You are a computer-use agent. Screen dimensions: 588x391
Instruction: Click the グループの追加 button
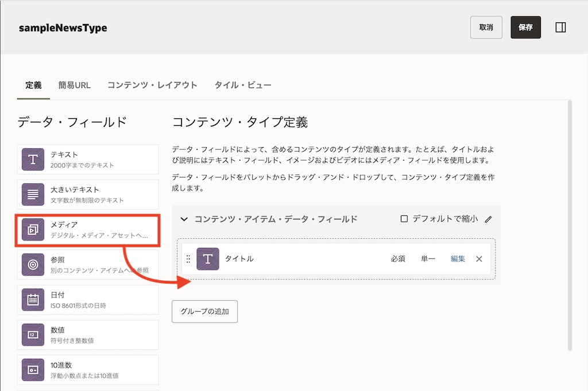pyautogui.click(x=204, y=312)
